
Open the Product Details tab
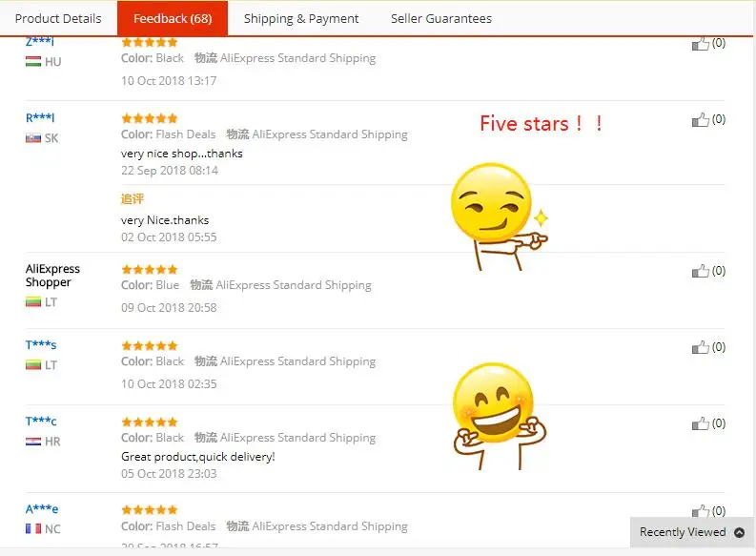58,18
